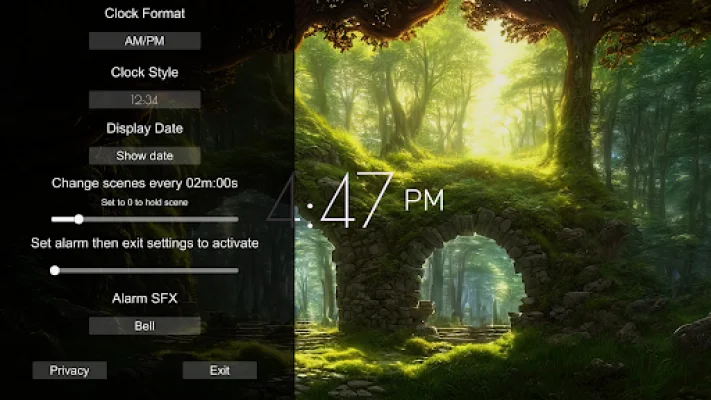Click the PM indicator beside the clock
Screen dimensions: 711x400
[424, 199]
